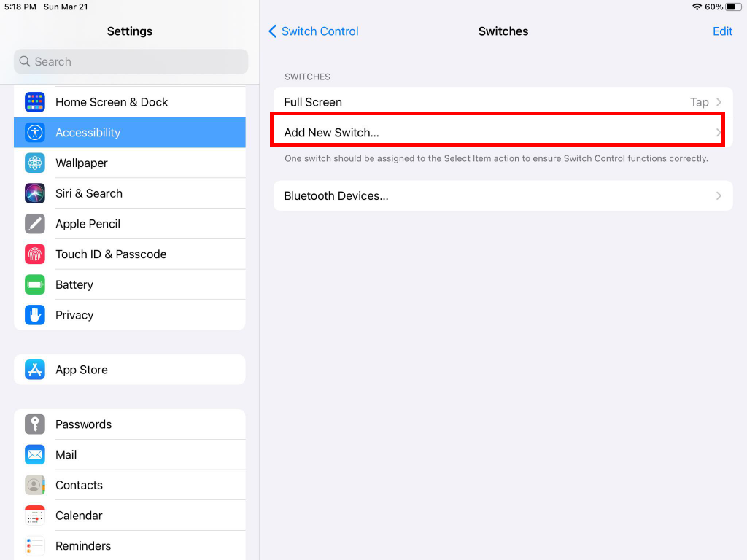Tap the Edit link
This screenshot has width=747, height=560.
coord(722,31)
